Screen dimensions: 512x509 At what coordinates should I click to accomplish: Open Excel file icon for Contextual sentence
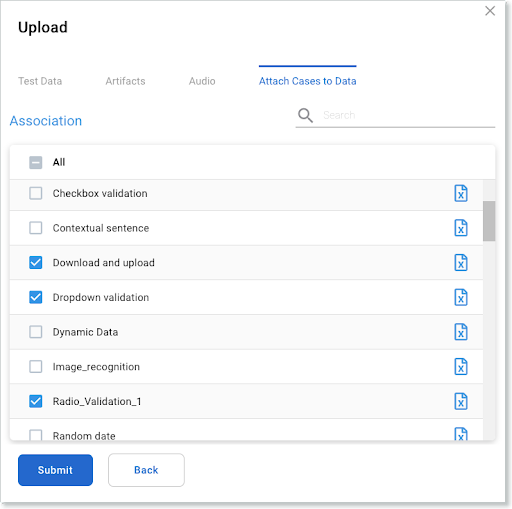pyautogui.click(x=461, y=228)
